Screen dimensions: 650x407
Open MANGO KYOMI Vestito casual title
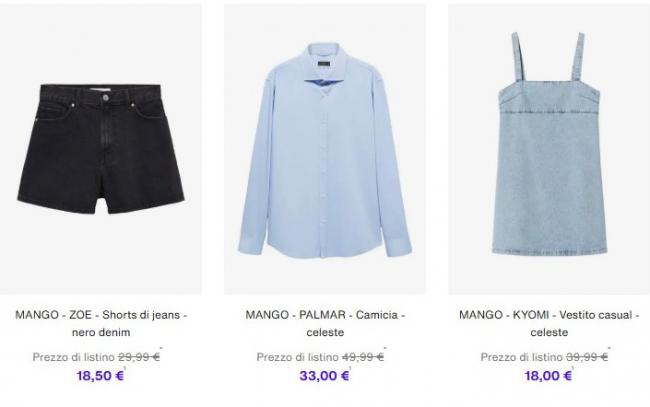pos(549,323)
